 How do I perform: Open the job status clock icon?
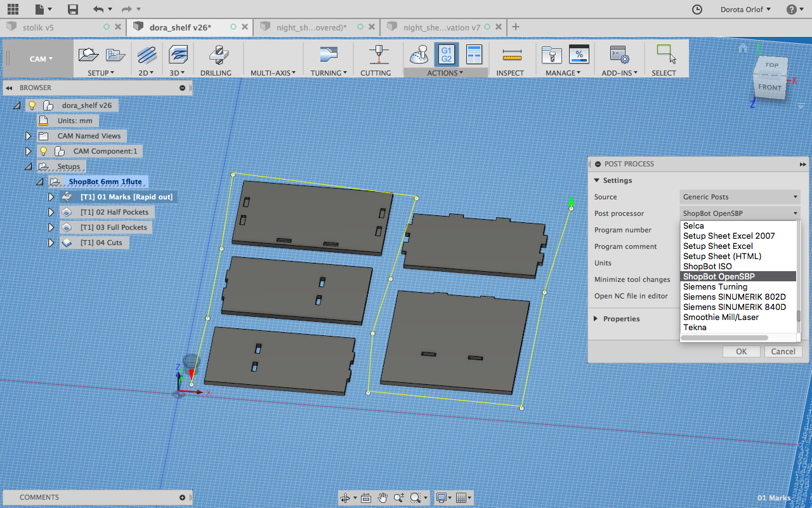pyautogui.click(x=697, y=10)
